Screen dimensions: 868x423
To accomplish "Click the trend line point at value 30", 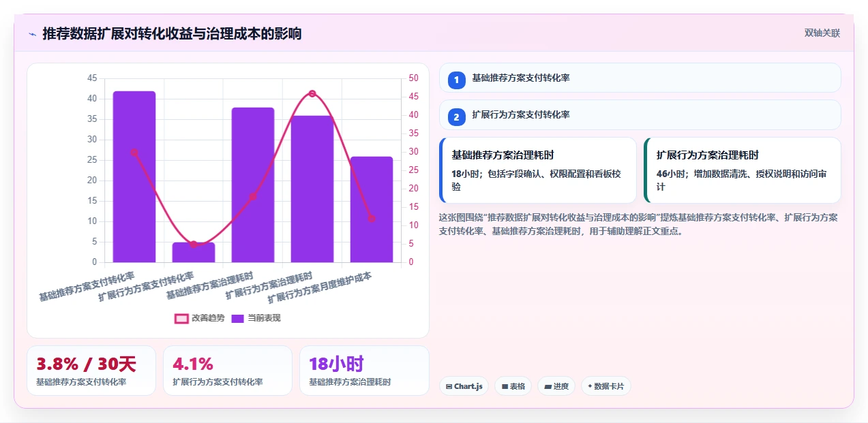I will [134, 153].
